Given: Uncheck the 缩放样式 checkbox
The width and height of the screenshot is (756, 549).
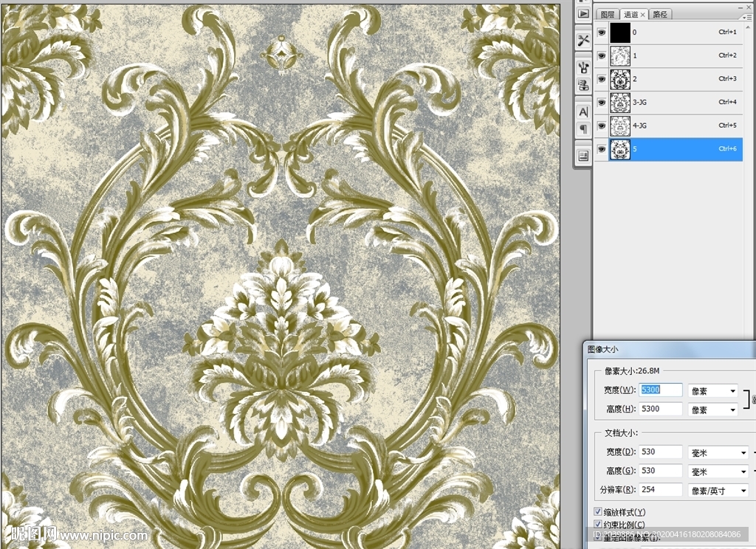Looking at the screenshot, I should point(598,512).
